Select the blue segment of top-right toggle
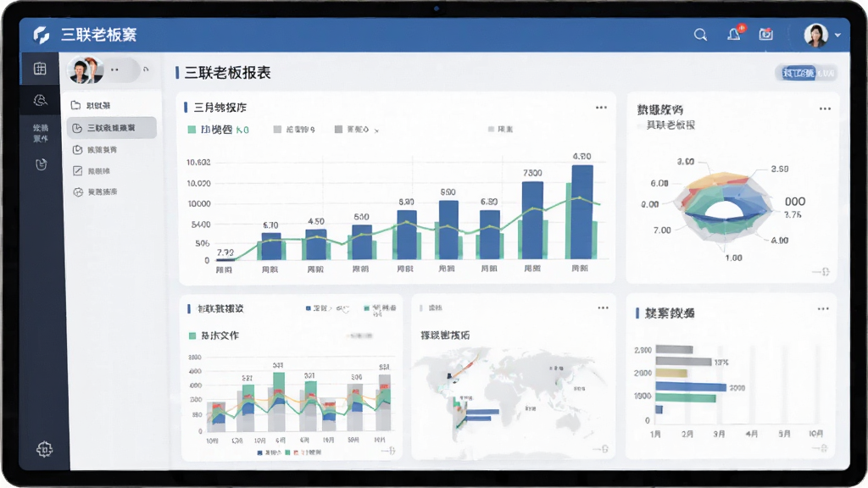The image size is (868, 488). [798, 73]
